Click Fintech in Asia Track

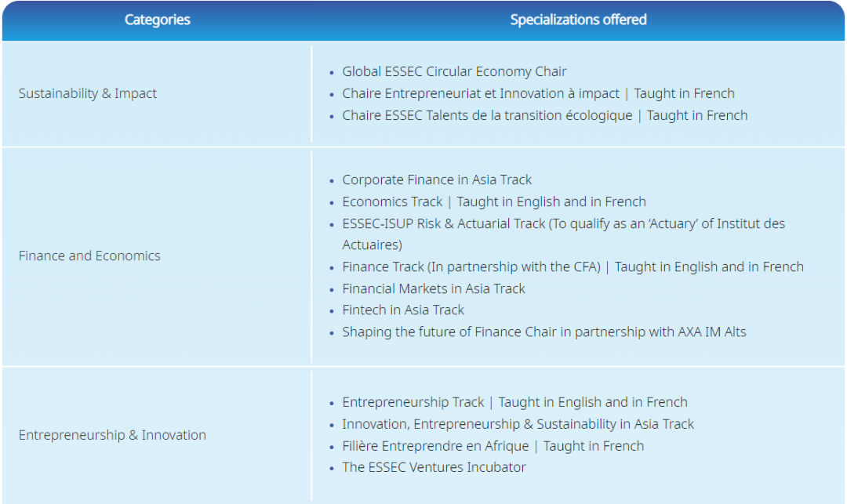coord(403,310)
